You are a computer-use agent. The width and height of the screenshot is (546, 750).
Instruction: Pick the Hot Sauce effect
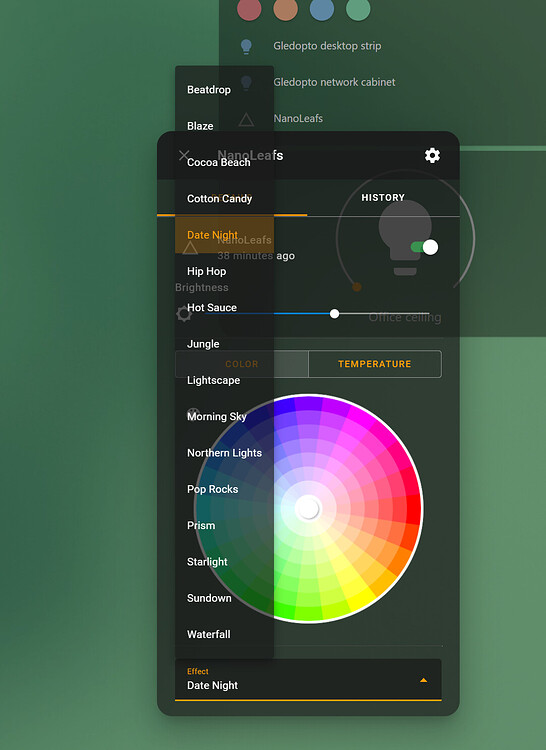coord(224,308)
